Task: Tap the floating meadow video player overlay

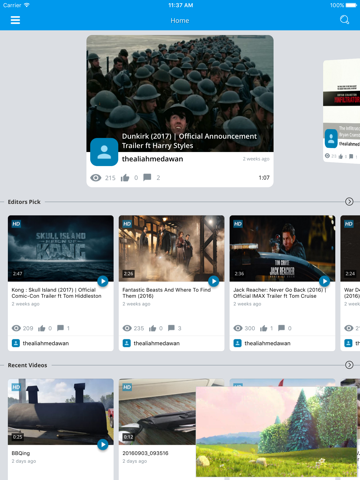Action: point(277,432)
